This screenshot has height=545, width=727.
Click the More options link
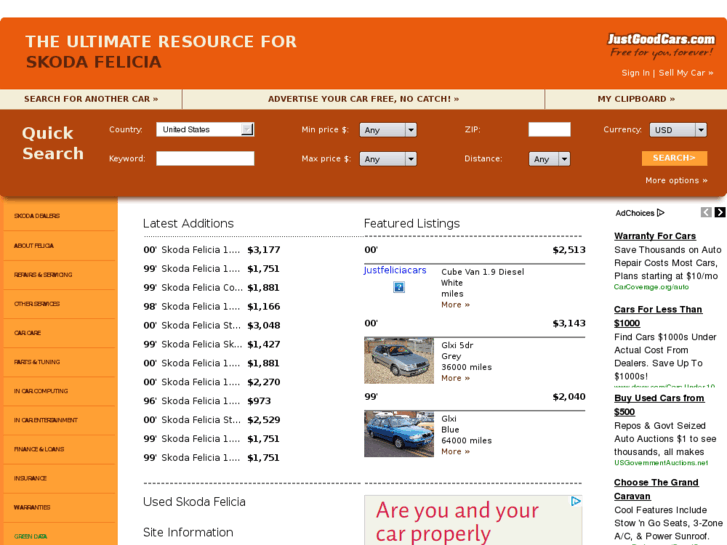pos(676,180)
